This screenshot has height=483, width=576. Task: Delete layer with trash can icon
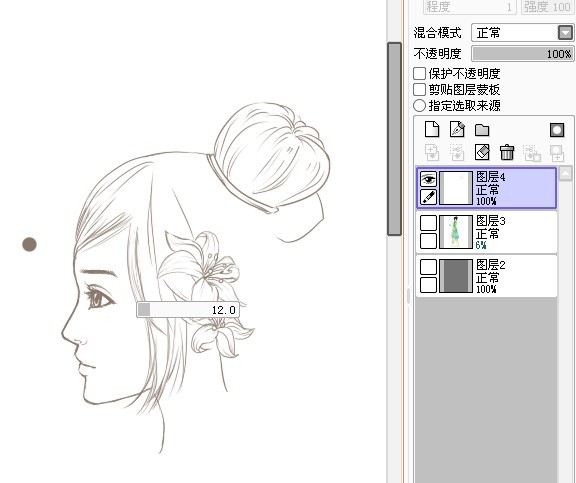click(507, 152)
